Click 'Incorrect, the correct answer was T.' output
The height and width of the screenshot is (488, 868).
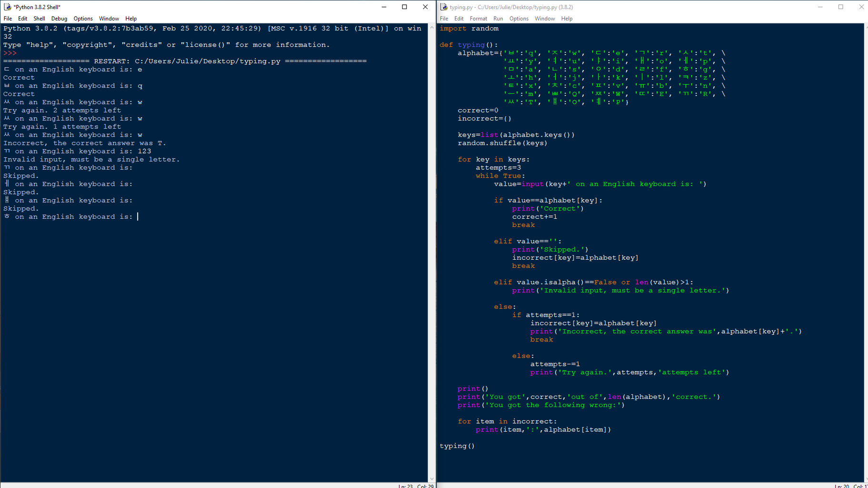pos(85,143)
